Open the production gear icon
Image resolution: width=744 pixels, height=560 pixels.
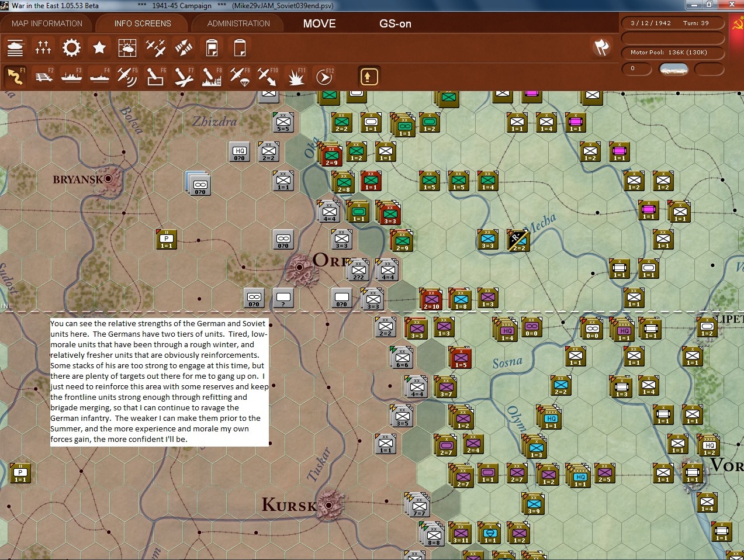click(x=71, y=47)
